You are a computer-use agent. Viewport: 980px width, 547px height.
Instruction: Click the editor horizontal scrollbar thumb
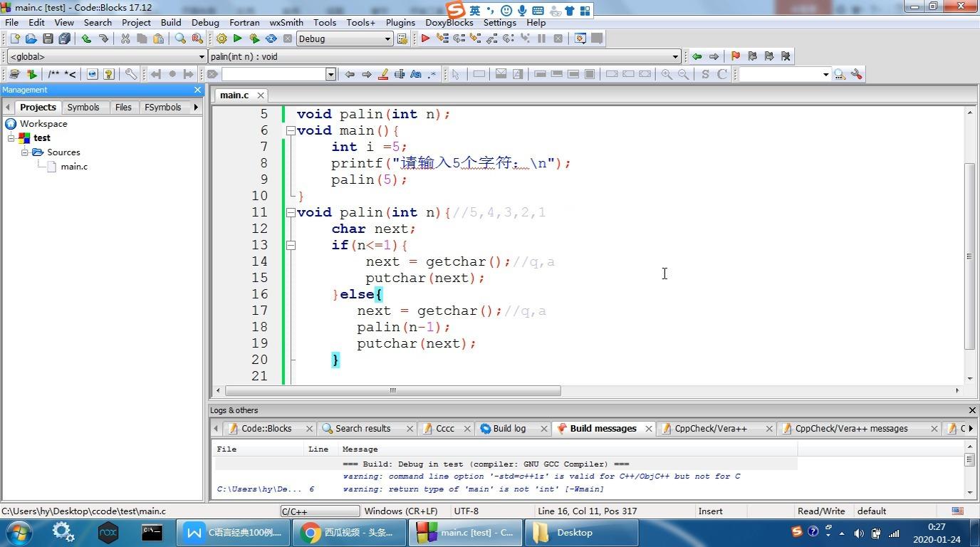(392, 390)
